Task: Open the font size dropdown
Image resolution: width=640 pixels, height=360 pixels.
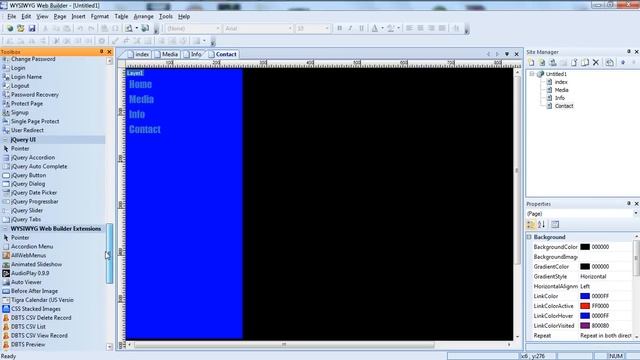Action: (x=327, y=28)
